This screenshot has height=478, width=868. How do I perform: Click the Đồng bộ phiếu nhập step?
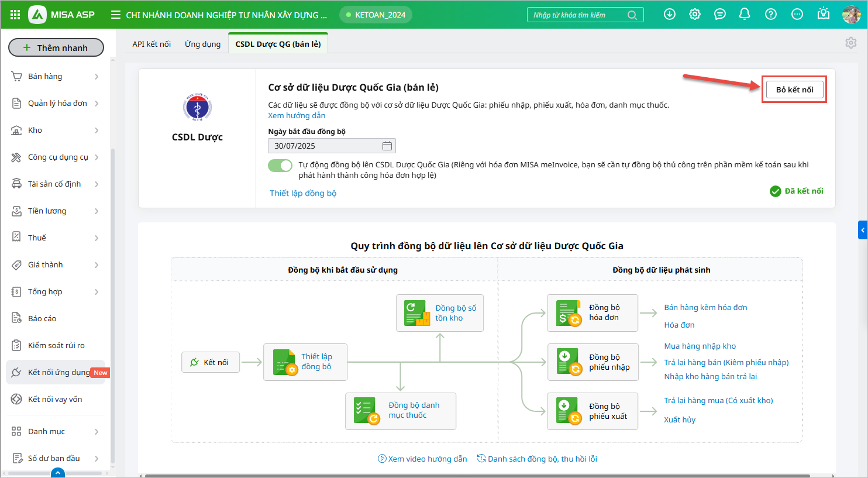pos(593,362)
